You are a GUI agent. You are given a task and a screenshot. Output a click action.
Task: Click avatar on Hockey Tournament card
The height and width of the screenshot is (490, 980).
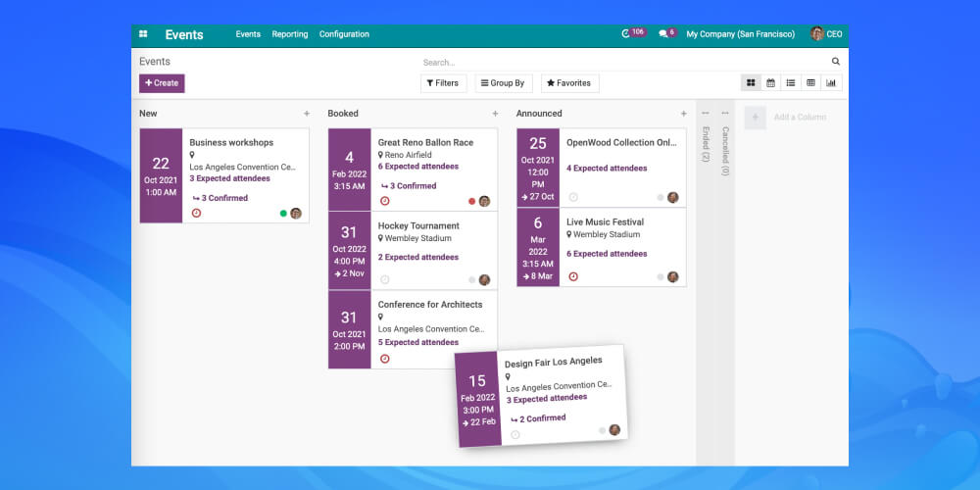tap(484, 280)
